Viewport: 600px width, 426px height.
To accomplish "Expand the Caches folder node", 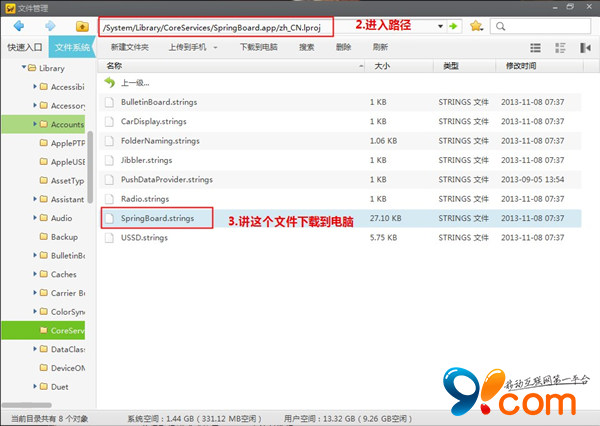I will (x=36, y=274).
